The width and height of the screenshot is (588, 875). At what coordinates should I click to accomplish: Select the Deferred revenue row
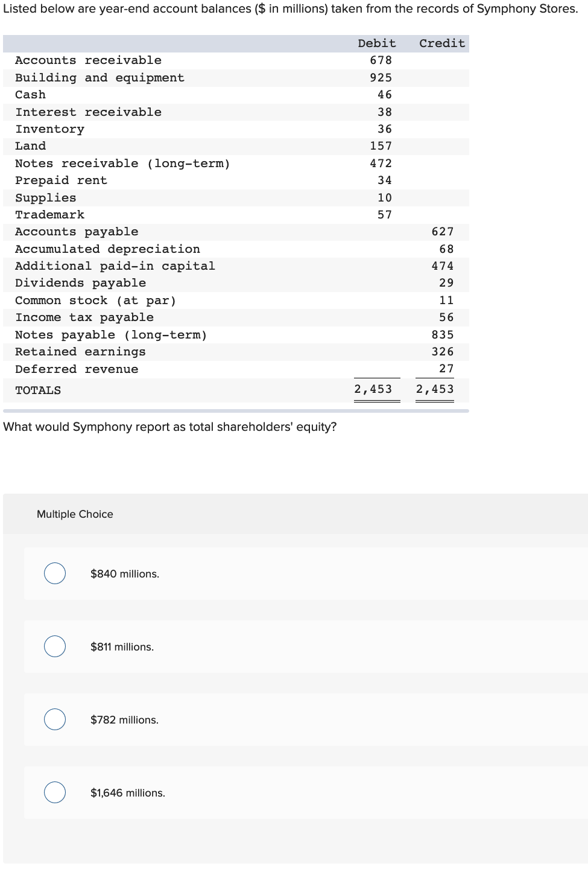click(77, 369)
